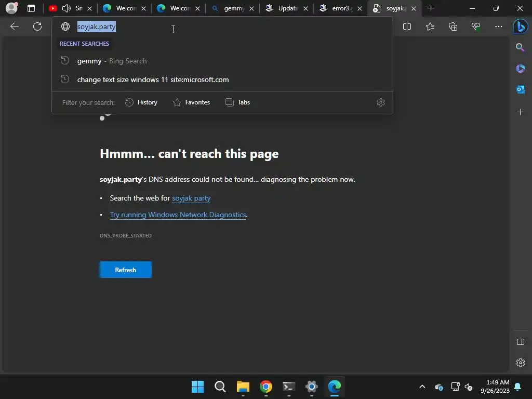The width and height of the screenshot is (532, 399).
Task: Click the blue Refresh button
Action: pyautogui.click(x=126, y=270)
